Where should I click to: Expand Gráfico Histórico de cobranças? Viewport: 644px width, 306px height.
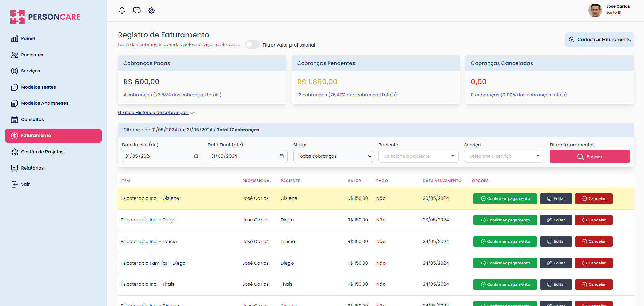pyautogui.click(x=156, y=113)
